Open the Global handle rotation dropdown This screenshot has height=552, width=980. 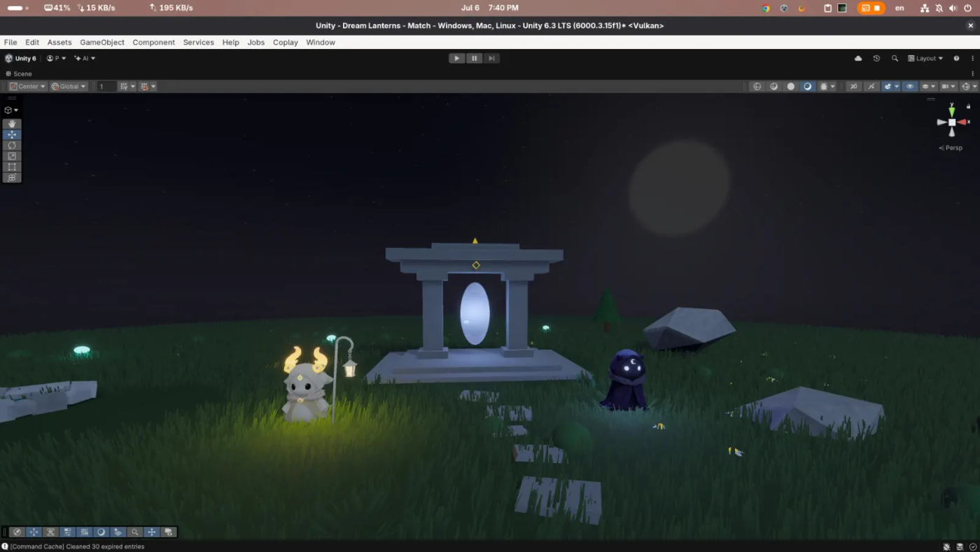point(69,86)
